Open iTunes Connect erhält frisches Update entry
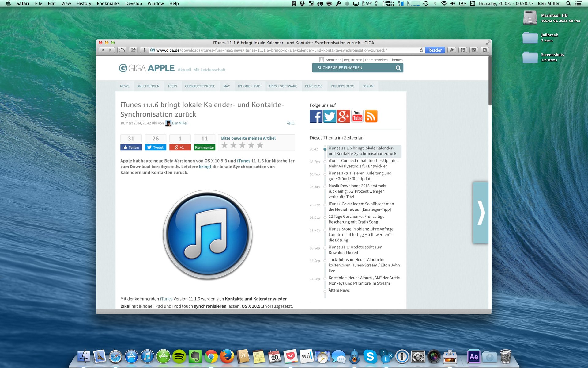 point(363,163)
